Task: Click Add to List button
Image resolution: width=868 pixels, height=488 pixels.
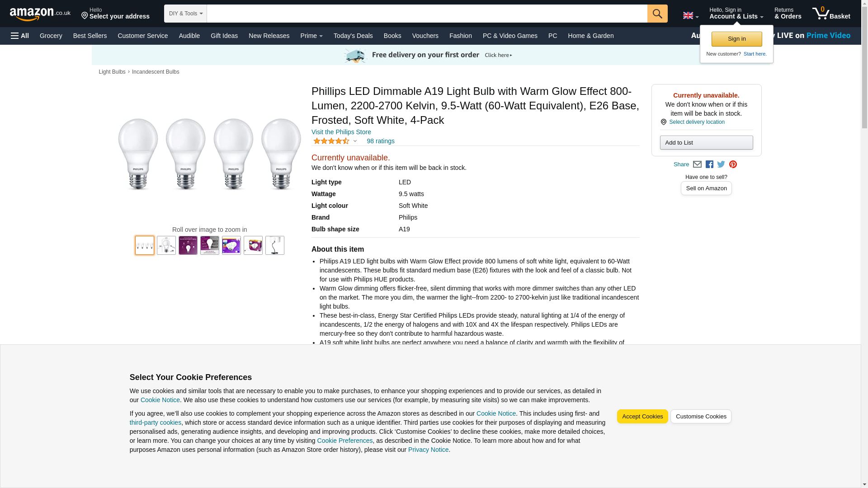Action: tap(706, 143)
